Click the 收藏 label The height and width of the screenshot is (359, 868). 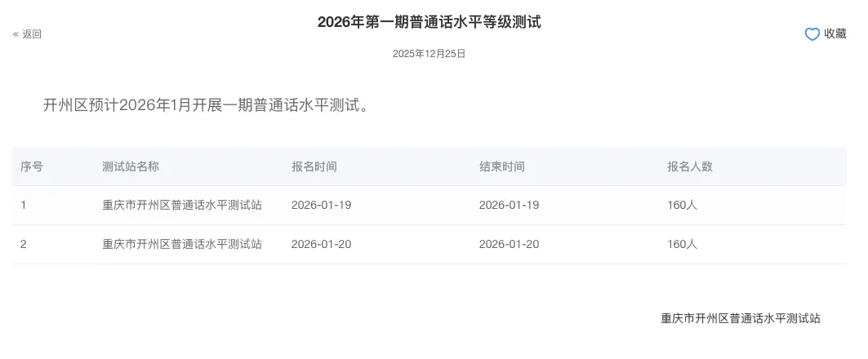835,33
